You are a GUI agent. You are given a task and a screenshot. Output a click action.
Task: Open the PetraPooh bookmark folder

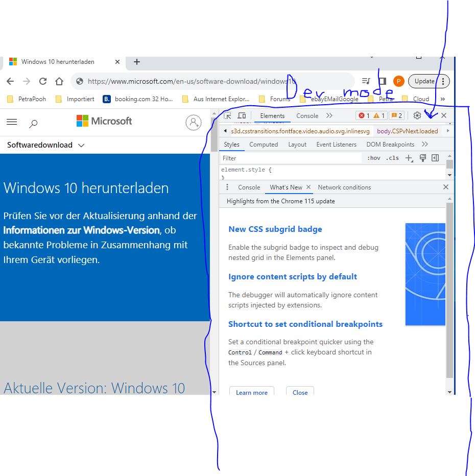point(27,99)
